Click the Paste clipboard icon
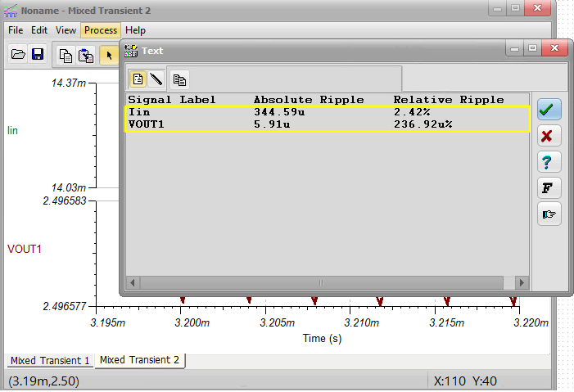The image size is (574, 392). pos(86,55)
